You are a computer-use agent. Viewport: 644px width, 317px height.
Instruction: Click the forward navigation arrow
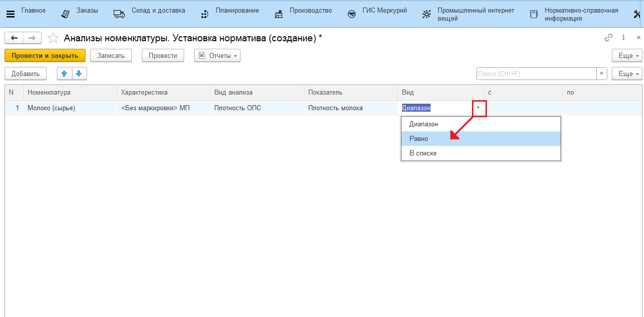coord(32,38)
